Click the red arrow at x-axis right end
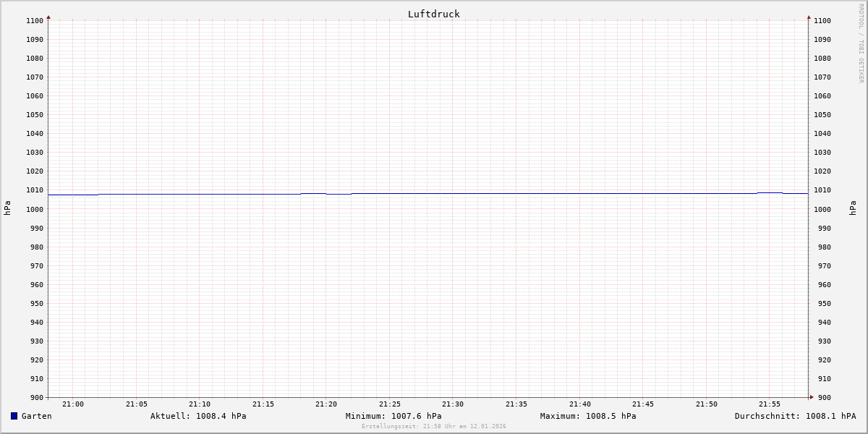This screenshot has height=434, width=868. coord(812,397)
